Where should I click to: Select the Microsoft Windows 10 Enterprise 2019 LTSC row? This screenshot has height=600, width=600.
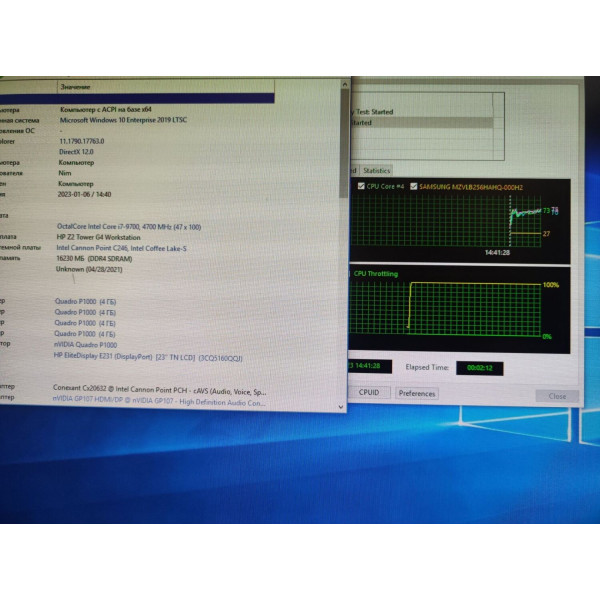[x=123, y=120]
